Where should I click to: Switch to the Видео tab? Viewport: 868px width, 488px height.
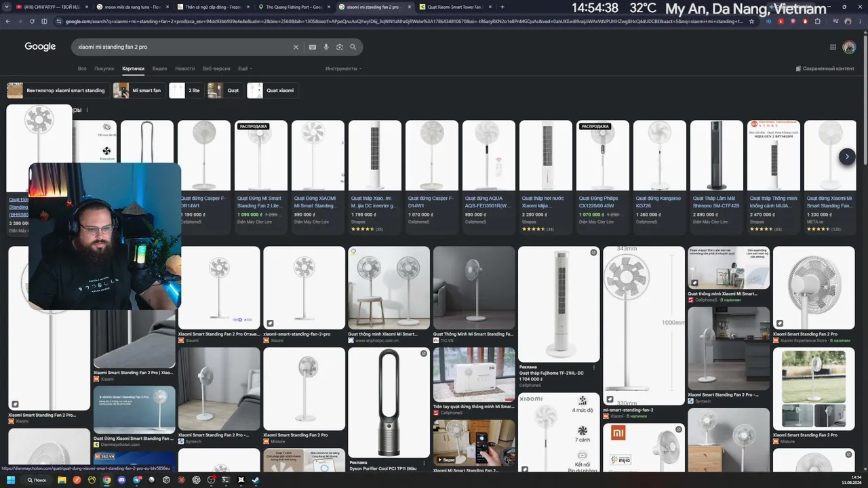click(159, 68)
